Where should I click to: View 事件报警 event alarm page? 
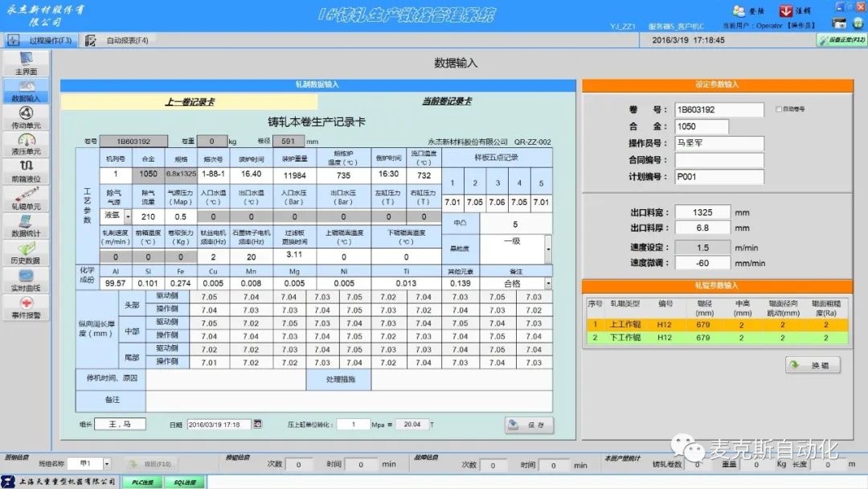tap(25, 307)
